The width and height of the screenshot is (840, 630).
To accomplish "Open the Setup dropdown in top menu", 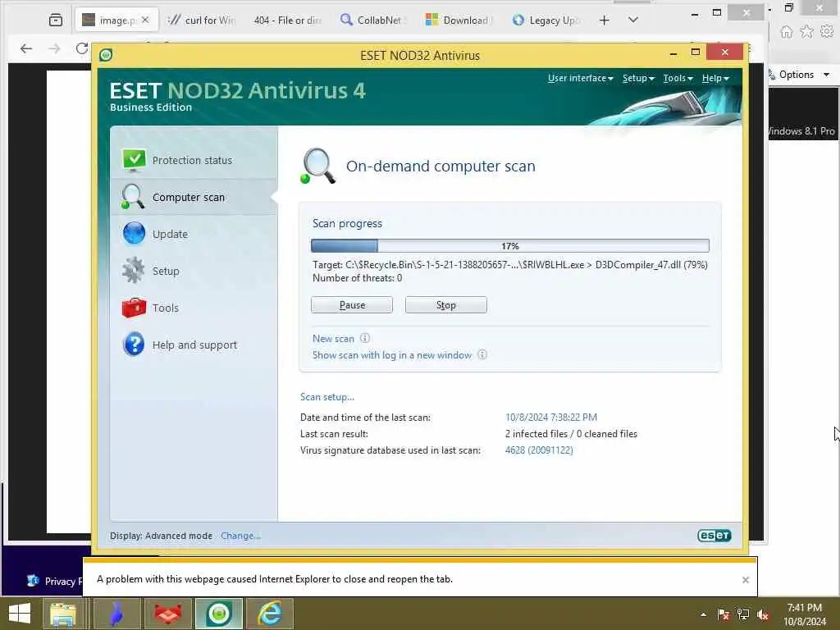I will 638,78.
